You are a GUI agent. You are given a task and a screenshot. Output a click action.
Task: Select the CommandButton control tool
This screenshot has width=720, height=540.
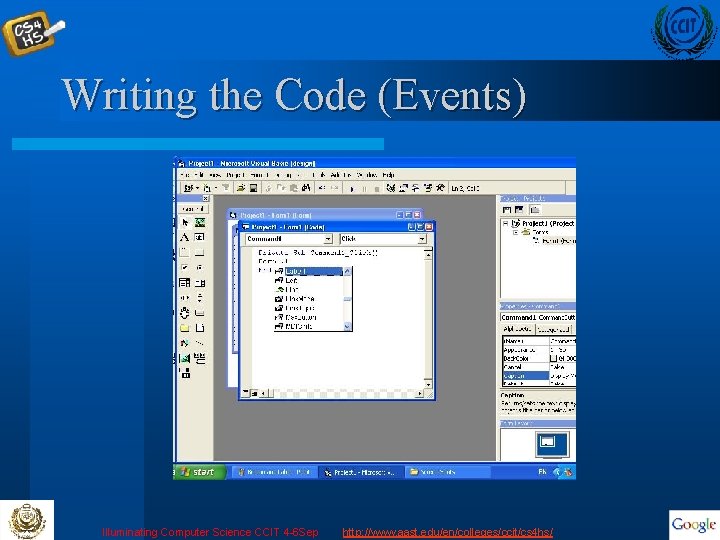(x=200, y=253)
